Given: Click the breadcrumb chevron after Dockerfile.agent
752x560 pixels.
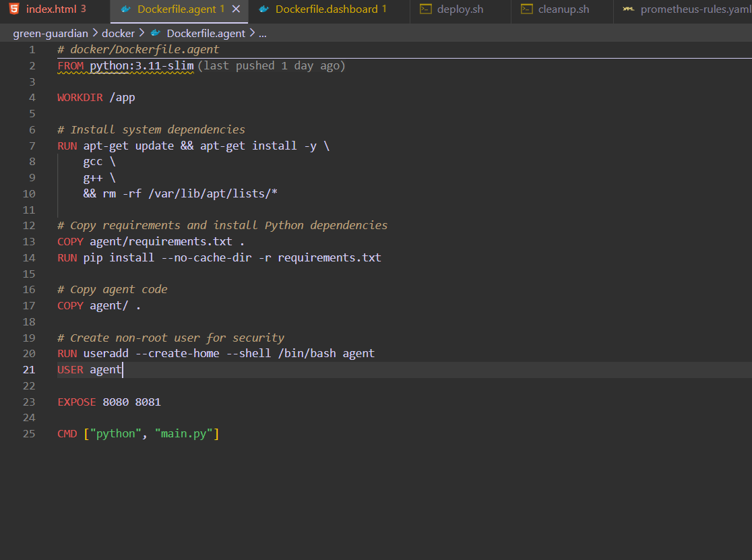Looking at the screenshot, I should (x=252, y=33).
